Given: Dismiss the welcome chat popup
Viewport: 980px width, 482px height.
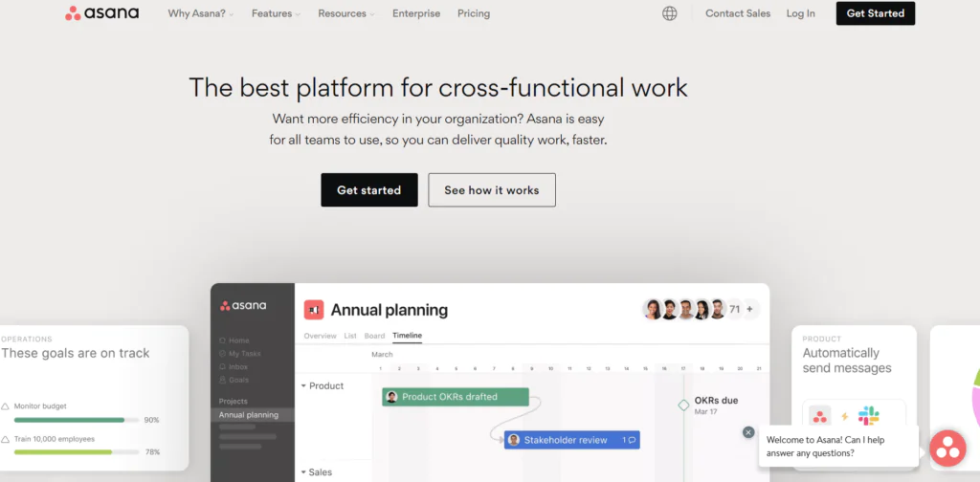Looking at the screenshot, I should [x=748, y=432].
